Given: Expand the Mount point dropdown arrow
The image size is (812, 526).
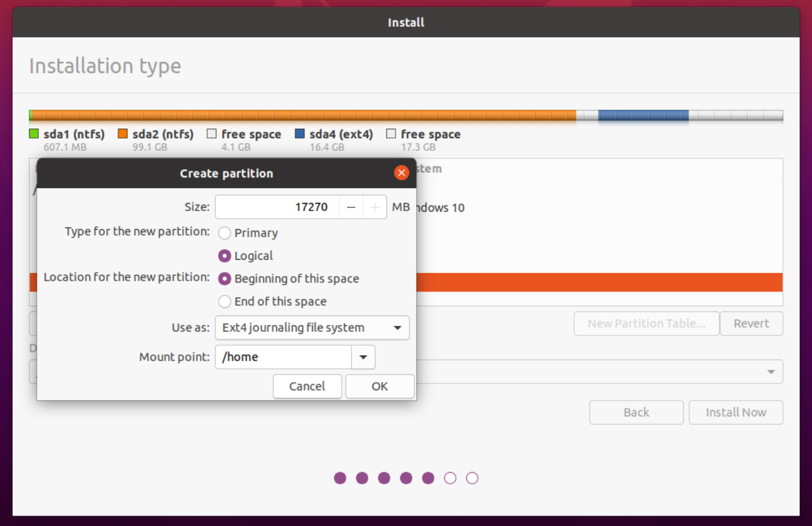Looking at the screenshot, I should [x=363, y=357].
